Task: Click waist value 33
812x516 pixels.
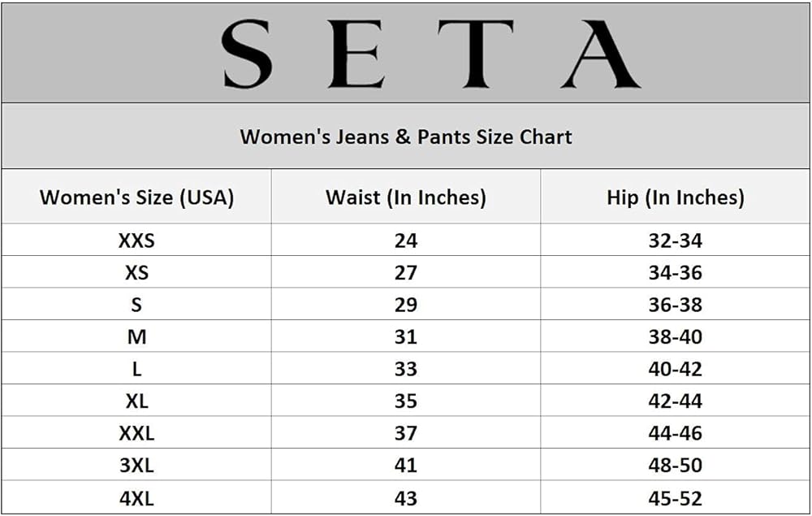Action: tap(406, 369)
